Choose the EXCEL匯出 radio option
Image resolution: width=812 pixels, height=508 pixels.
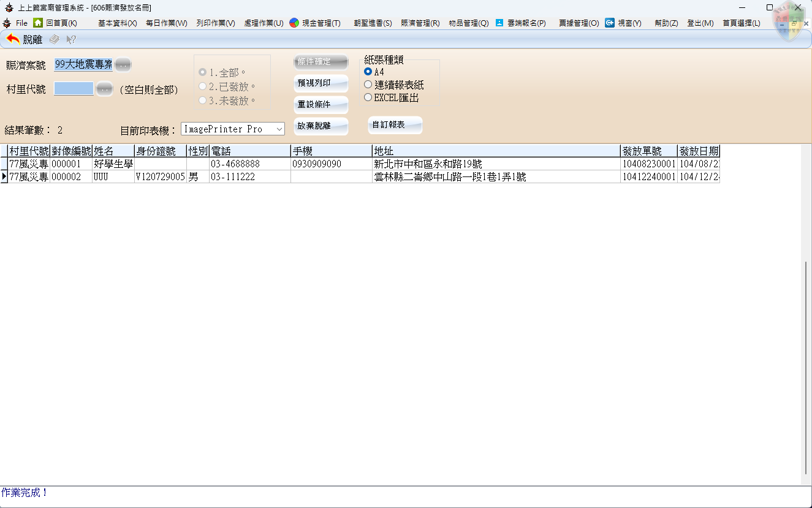pyautogui.click(x=368, y=97)
